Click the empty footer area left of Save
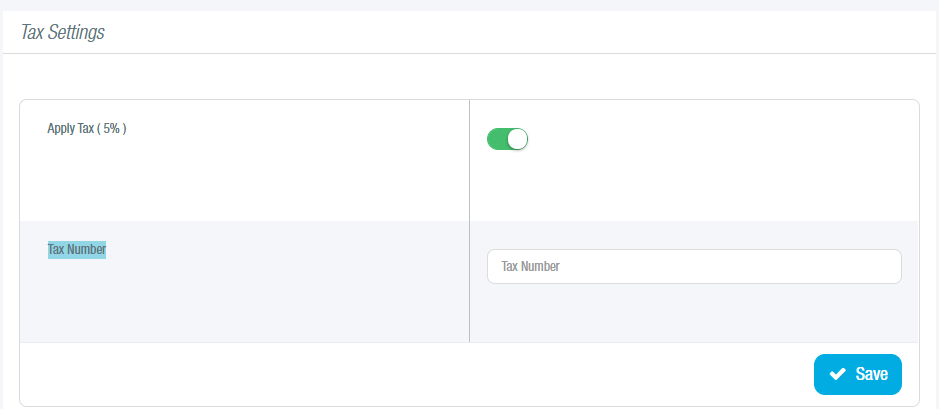The height and width of the screenshot is (409, 939). tap(400, 374)
